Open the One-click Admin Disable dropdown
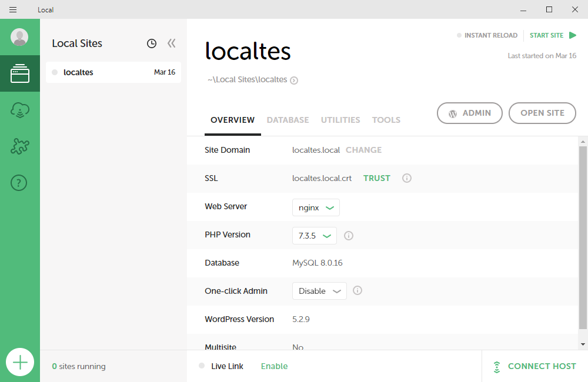 click(x=319, y=291)
